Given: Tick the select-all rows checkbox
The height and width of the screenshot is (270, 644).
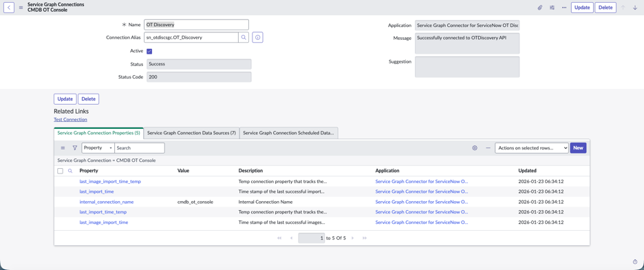Looking at the screenshot, I should coord(60,171).
